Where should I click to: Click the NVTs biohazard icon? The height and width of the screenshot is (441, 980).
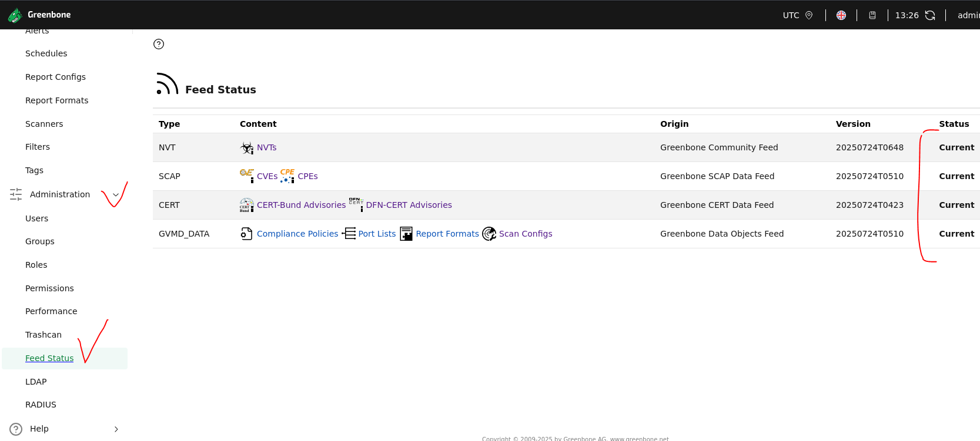click(x=247, y=147)
